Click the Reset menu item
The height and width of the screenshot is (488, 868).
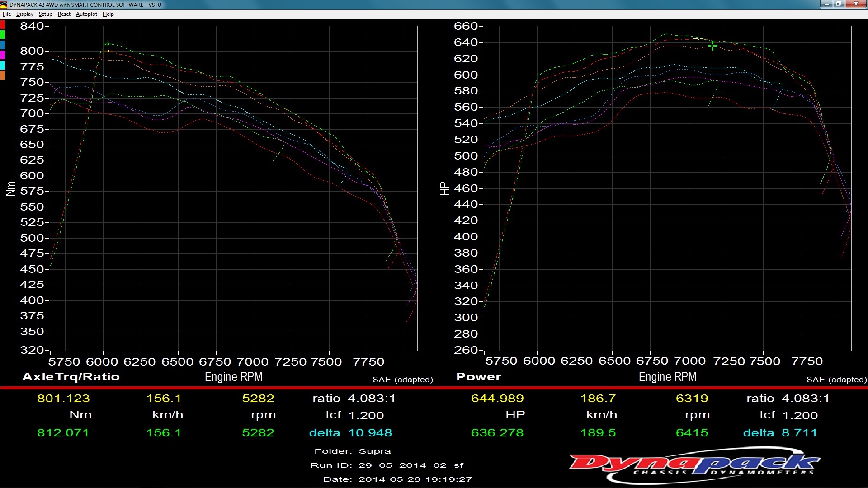(x=64, y=14)
